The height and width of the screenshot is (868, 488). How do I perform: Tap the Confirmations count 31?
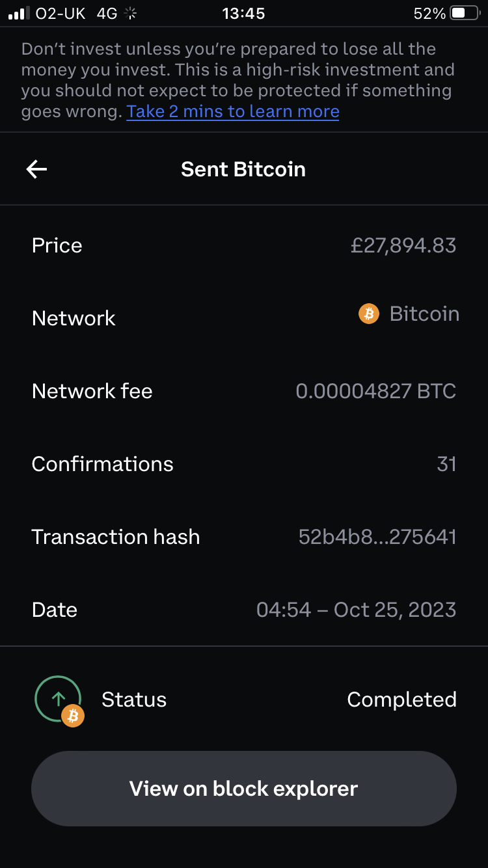click(446, 464)
